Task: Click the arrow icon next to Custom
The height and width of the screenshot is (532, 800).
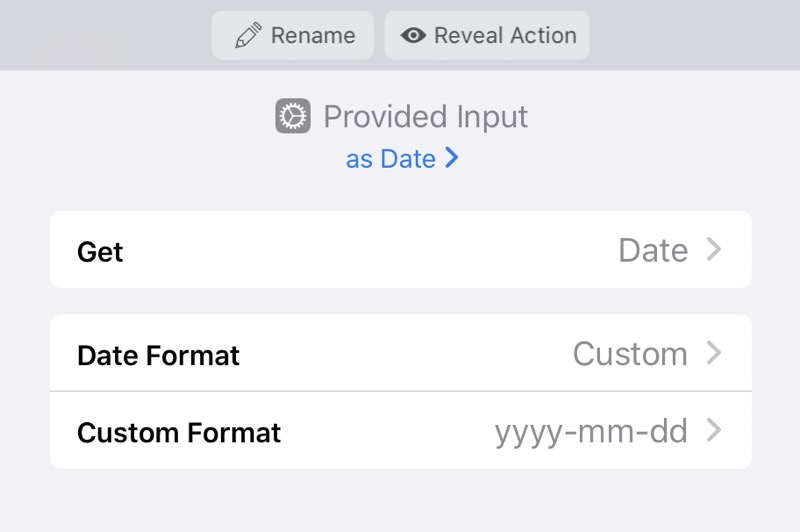Action: click(x=714, y=354)
